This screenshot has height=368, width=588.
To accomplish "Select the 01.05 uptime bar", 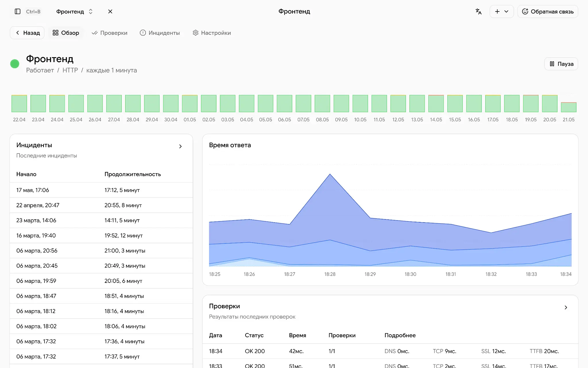I will pos(190,103).
